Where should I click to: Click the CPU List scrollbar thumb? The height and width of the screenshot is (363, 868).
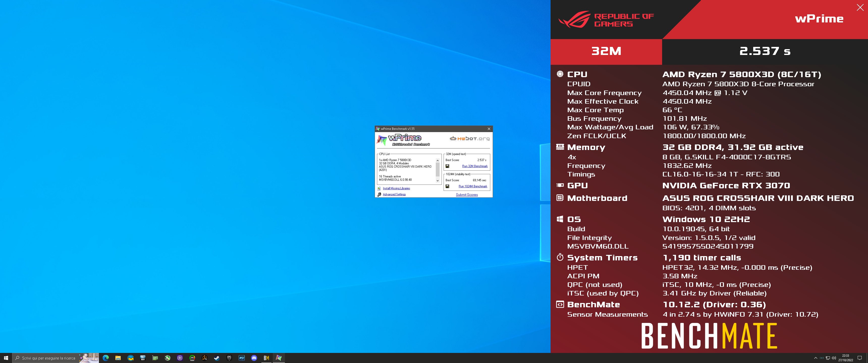tap(438, 169)
